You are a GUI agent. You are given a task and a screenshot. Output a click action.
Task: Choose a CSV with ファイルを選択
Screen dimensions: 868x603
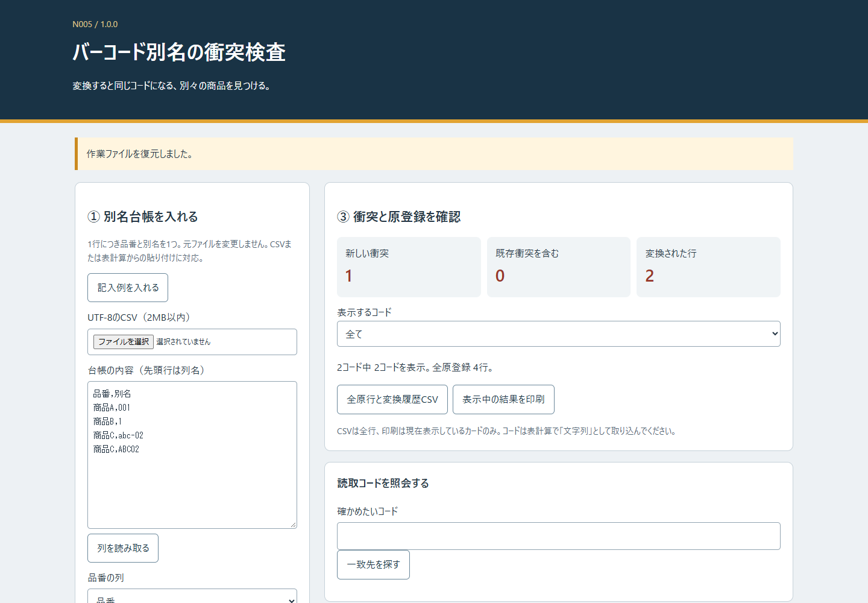click(124, 342)
